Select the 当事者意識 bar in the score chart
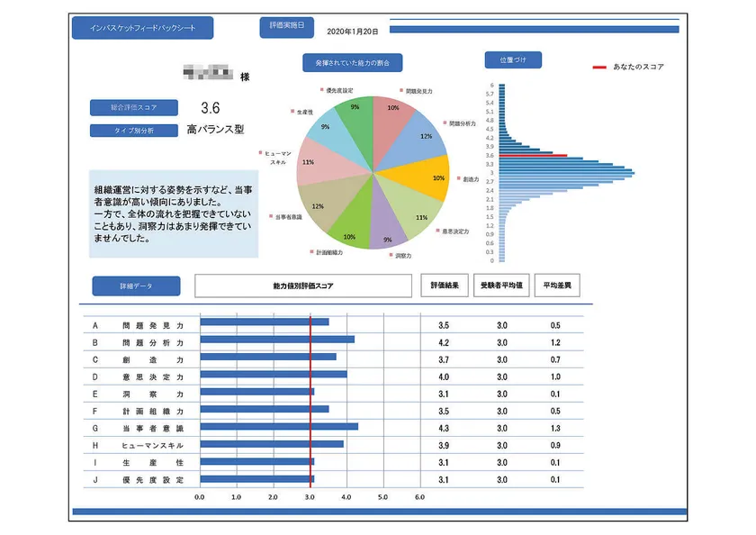Screen dimensions: 756x535 point(279,426)
